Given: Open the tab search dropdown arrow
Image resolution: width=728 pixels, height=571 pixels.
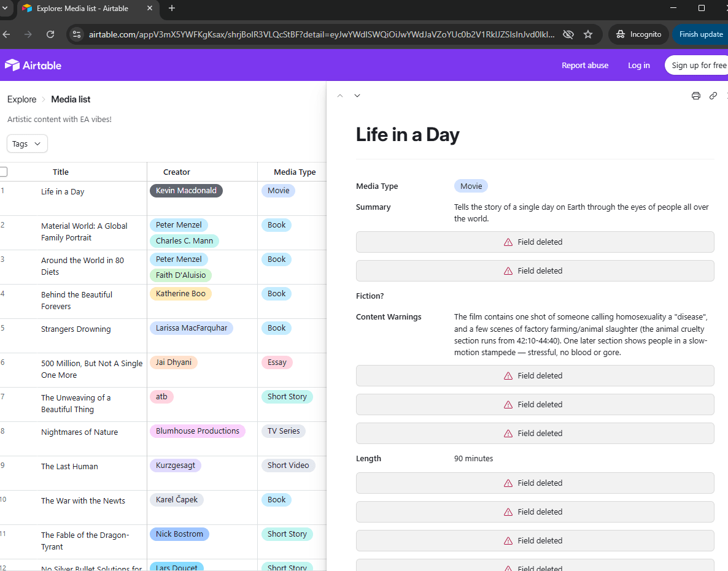Looking at the screenshot, I should pos(6,8).
